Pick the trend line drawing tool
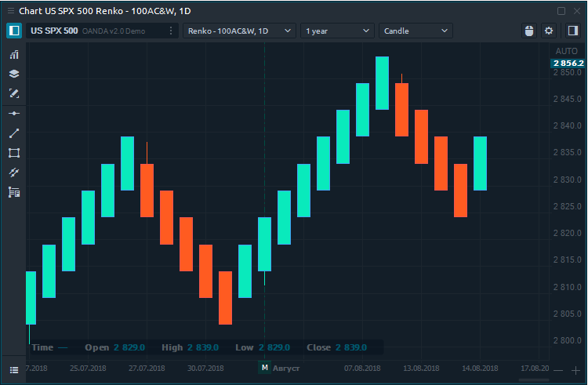Screen dimensions: 588x385 (13, 133)
